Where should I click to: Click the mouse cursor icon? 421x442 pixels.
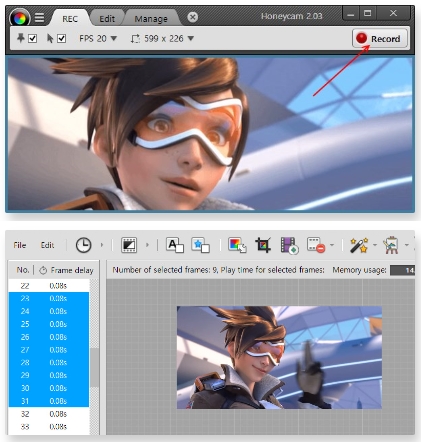pyautogui.click(x=50, y=38)
